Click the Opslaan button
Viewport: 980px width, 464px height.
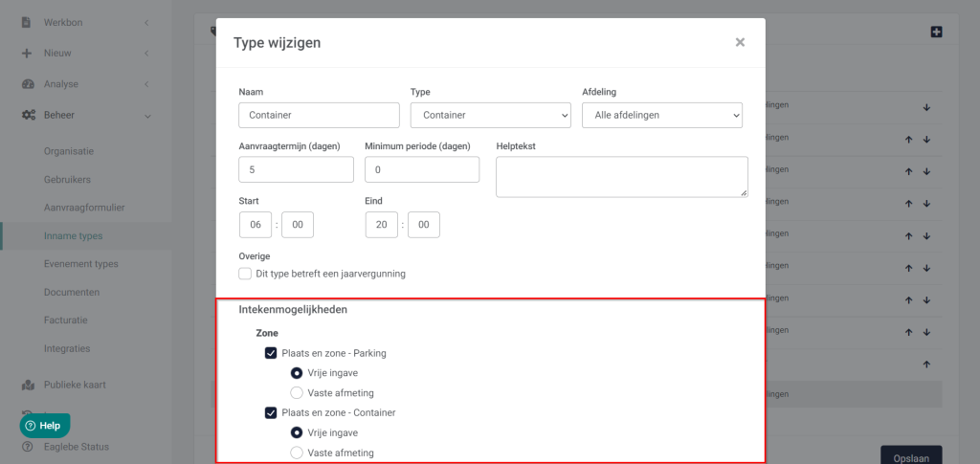click(911, 456)
